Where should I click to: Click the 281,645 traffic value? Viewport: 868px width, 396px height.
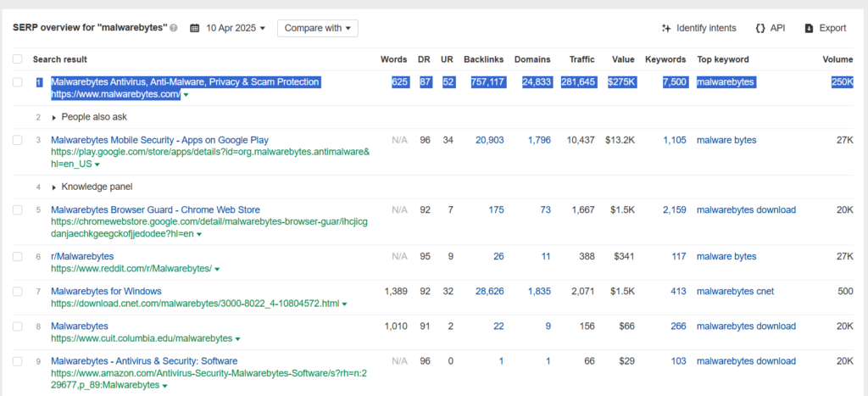(x=578, y=82)
